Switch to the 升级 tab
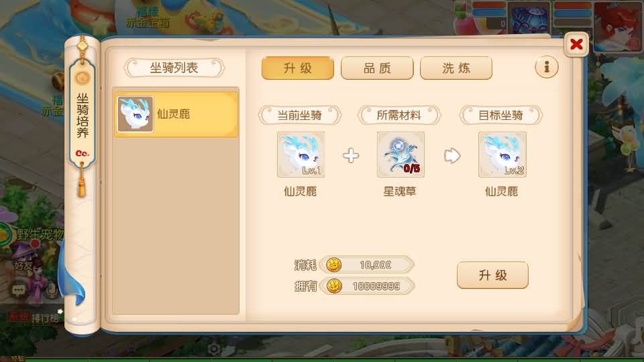This screenshot has width=644, height=362. click(298, 68)
